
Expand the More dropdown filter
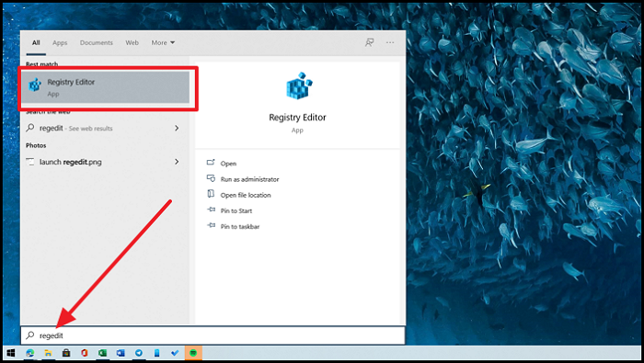click(x=163, y=42)
